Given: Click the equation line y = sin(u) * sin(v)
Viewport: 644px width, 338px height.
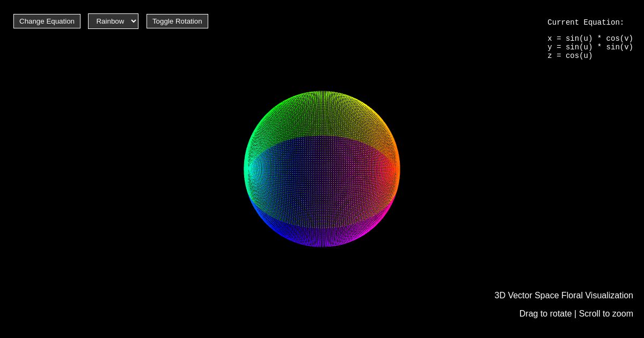Looking at the screenshot, I should 590,47.
